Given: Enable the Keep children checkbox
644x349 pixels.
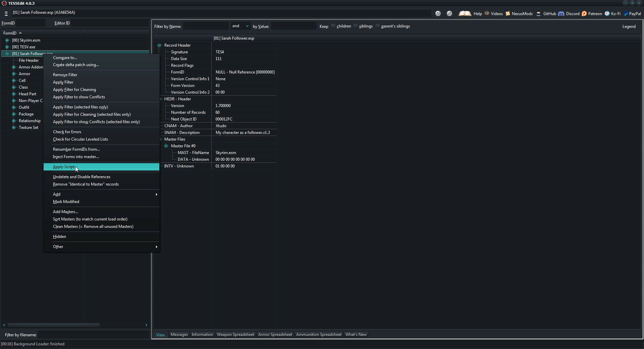Looking at the screenshot, I should [333, 26].
